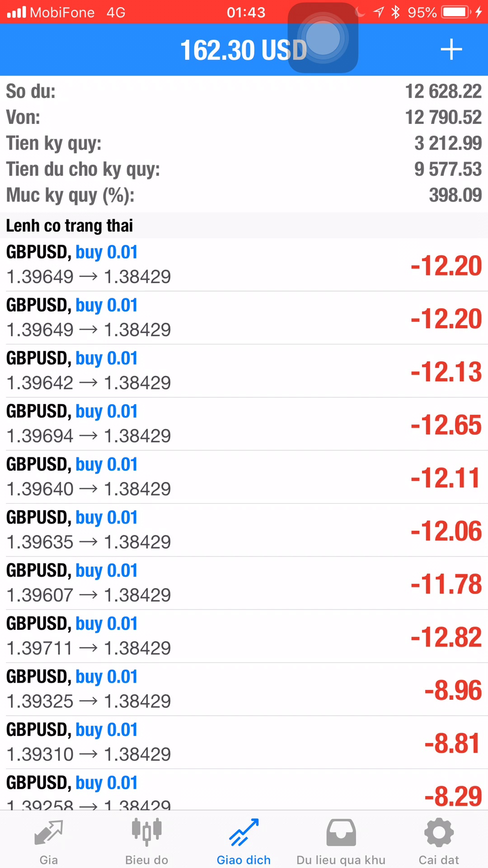Select GBPUSD position with -11.78 loss
Image resolution: width=488 pixels, height=868 pixels.
tap(244, 583)
